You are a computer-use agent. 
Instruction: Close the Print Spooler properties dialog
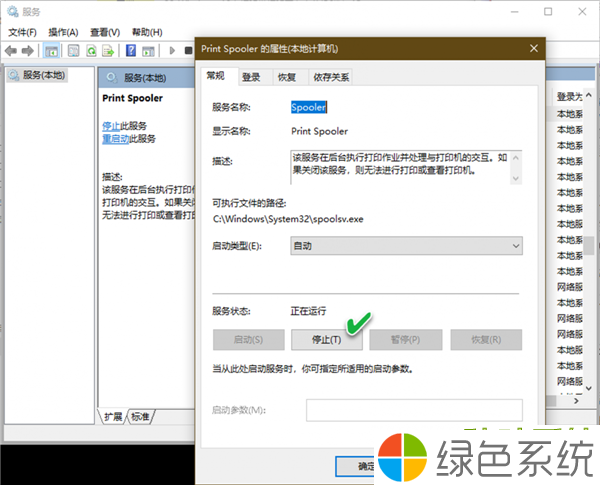pos(534,48)
